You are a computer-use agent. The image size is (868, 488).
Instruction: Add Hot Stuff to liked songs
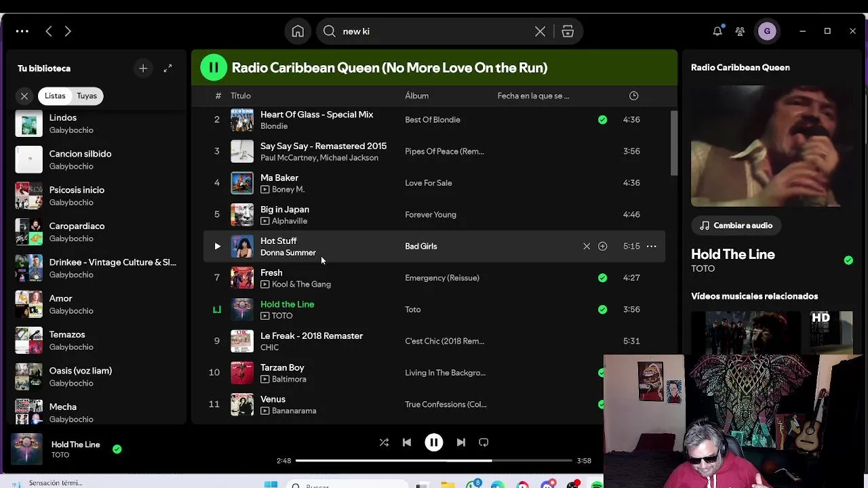point(602,246)
